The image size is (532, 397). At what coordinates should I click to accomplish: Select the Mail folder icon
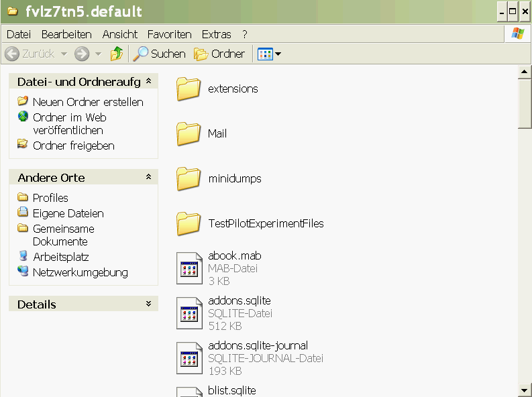coord(189,134)
